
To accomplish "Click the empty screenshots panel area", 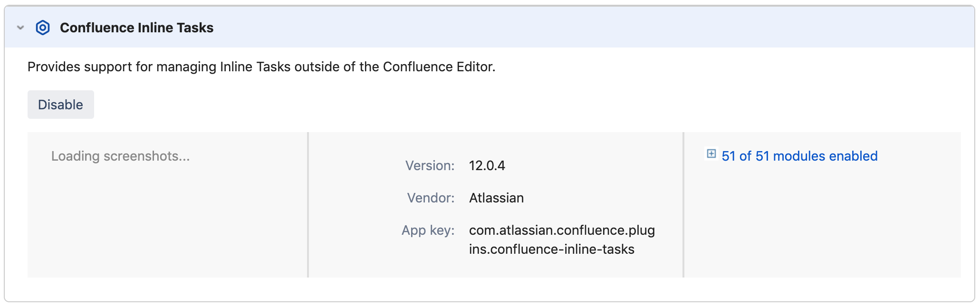I will (166, 223).
